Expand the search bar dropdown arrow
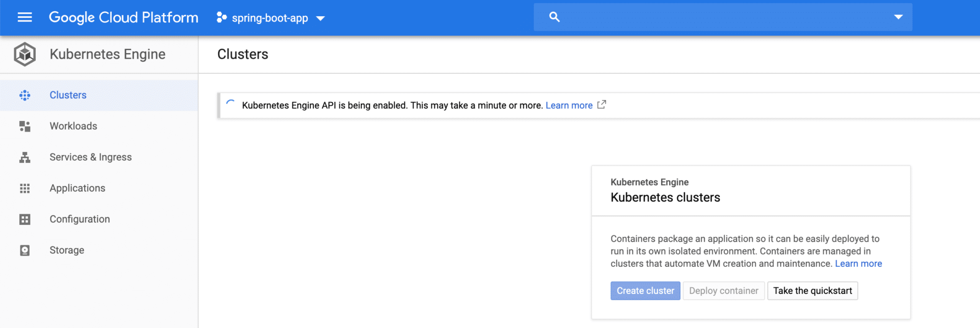The width and height of the screenshot is (980, 328). click(x=898, y=17)
